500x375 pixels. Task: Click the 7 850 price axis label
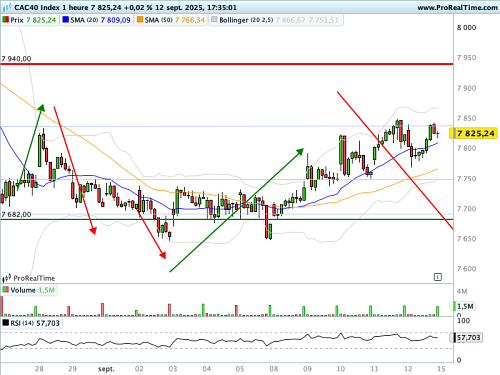(x=466, y=118)
